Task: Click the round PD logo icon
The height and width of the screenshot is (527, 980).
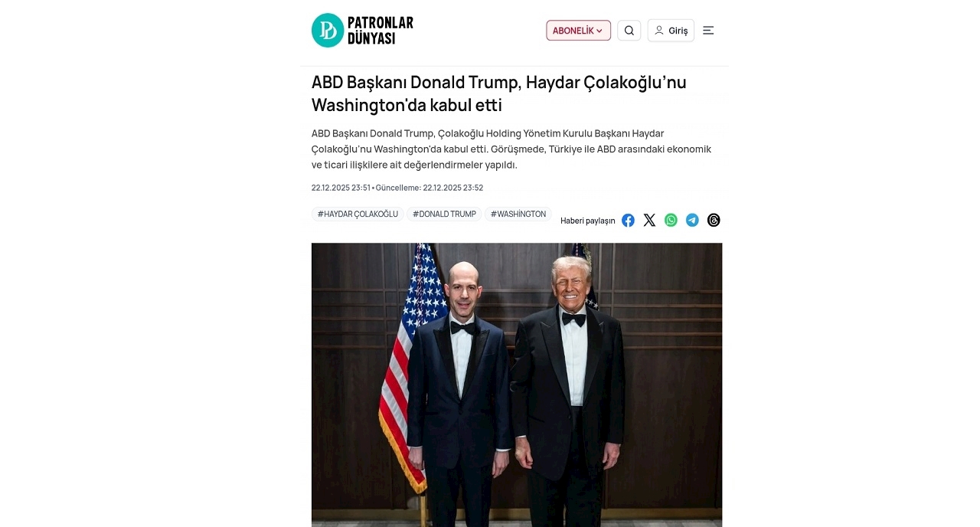Action: [328, 31]
